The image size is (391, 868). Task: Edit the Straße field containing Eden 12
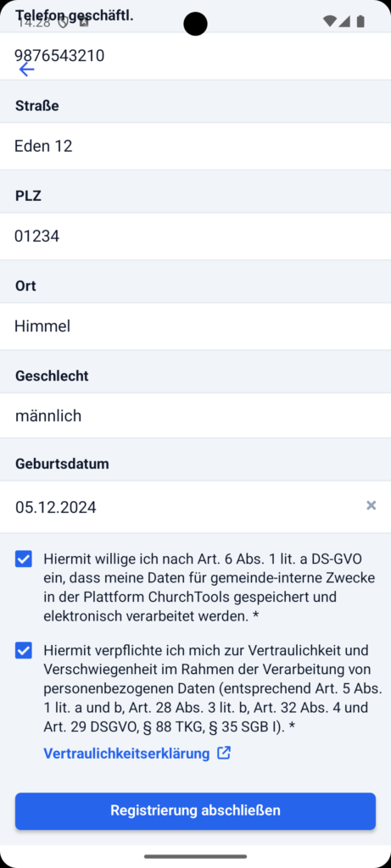195,146
